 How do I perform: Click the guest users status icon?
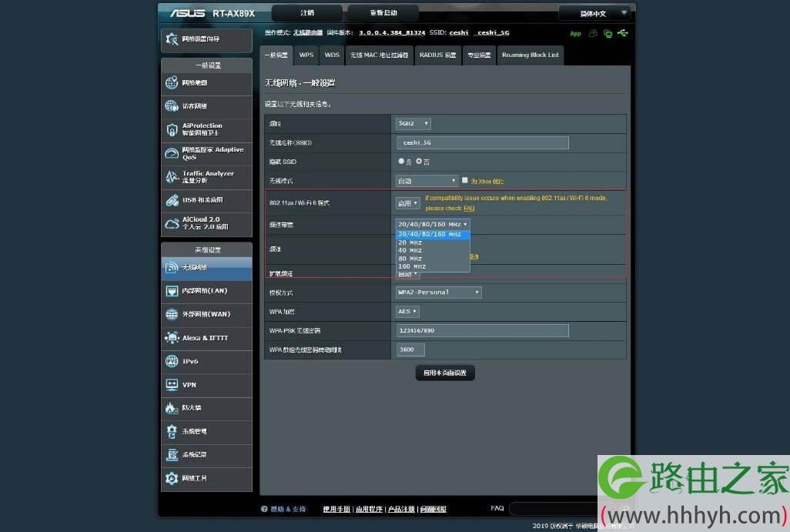pos(593,33)
